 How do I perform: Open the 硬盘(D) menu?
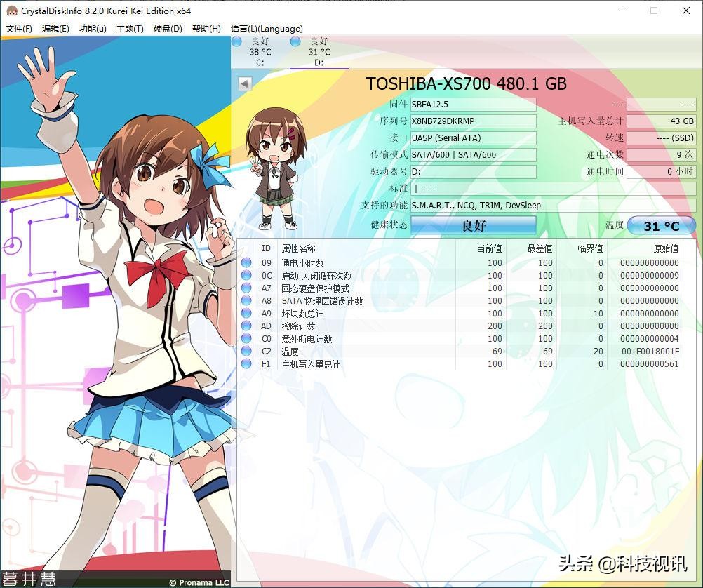tap(168, 29)
